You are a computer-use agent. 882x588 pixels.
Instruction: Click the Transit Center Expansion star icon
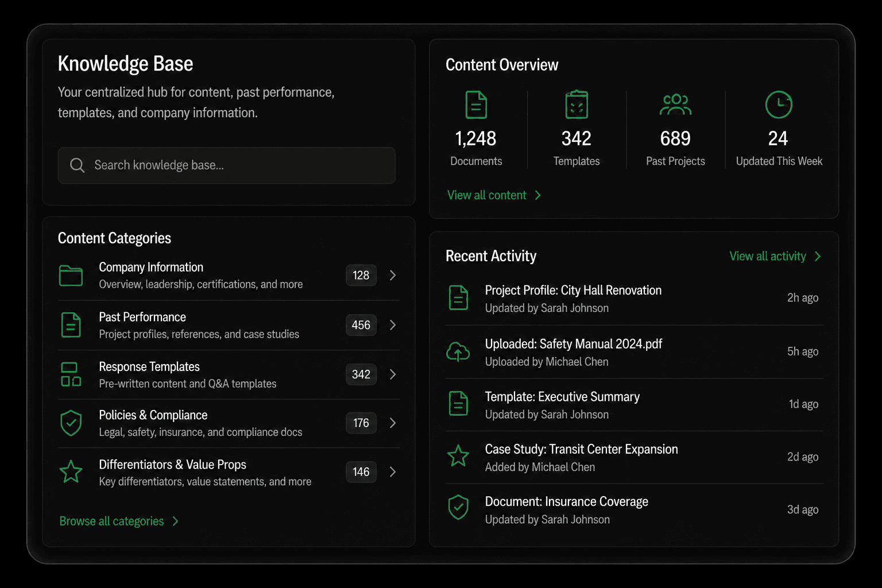pos(458,457)
